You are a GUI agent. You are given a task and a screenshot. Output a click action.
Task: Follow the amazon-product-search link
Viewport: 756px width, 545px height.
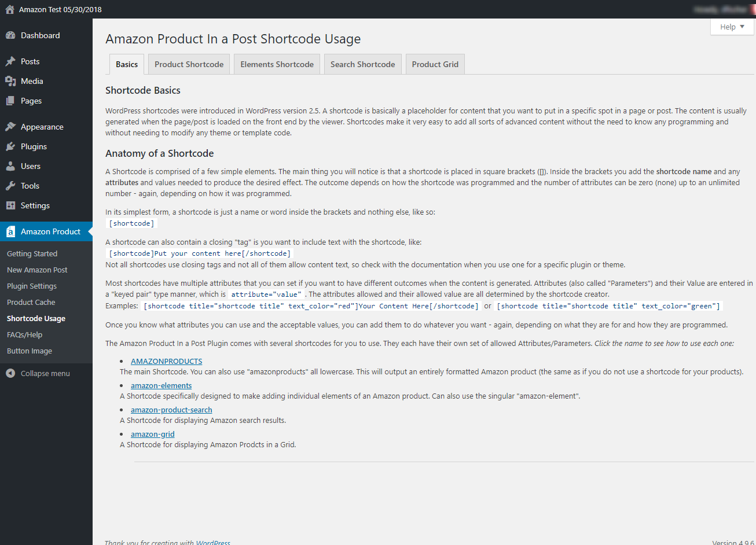pyautogui.click(x=171, y=410)
